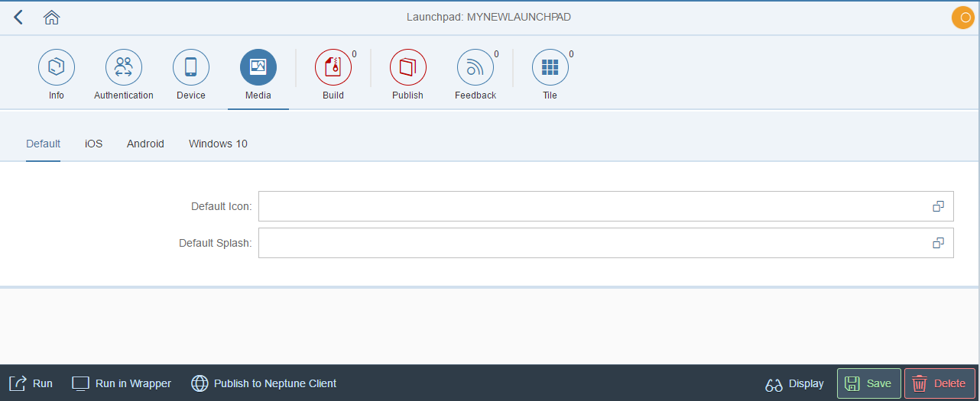Open the Info section icon
The width and height of the screenshot is (980, 401).
pyautogui.click(x=57, y=67)
